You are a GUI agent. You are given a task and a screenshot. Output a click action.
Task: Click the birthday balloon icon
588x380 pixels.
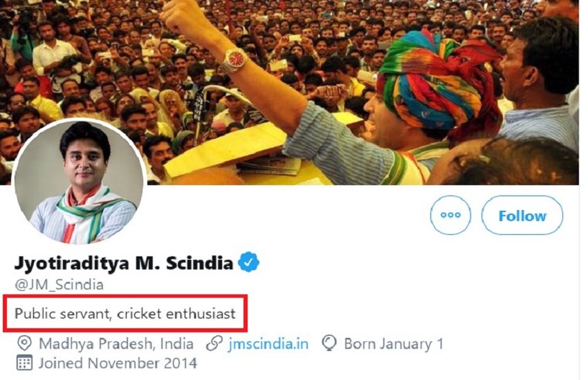329,343
